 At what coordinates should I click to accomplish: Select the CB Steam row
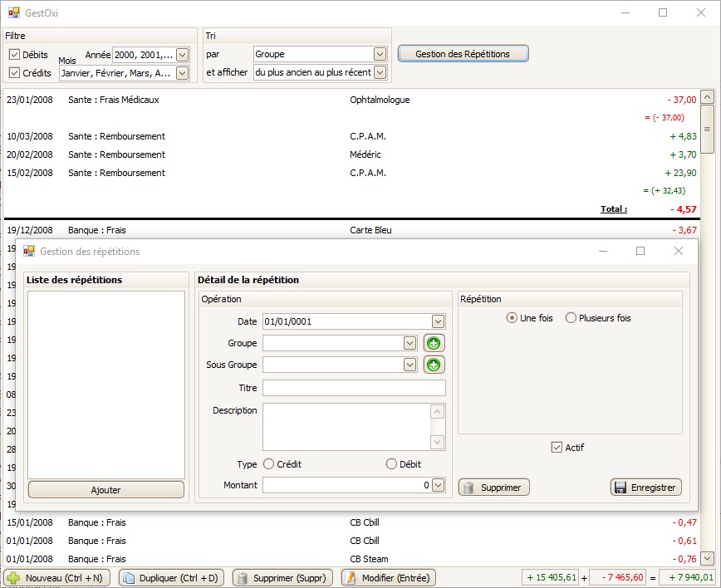[351, 559]
